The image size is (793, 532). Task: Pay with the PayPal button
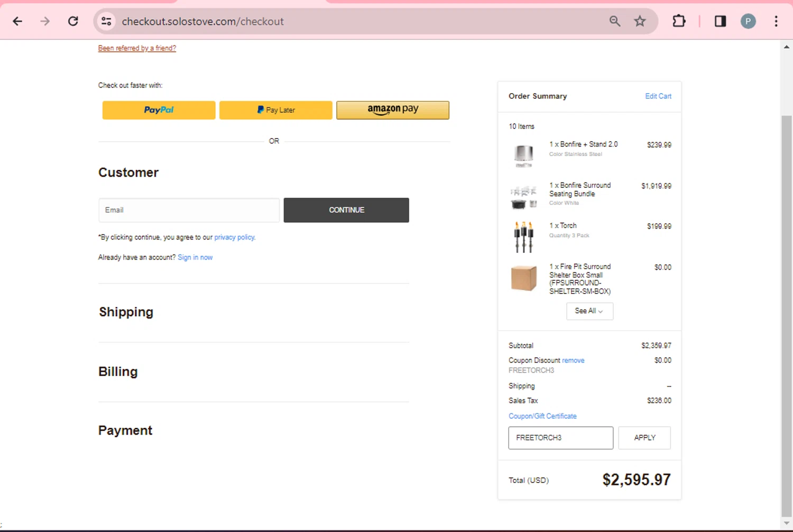pyautogui.click(x=159, y=110)
